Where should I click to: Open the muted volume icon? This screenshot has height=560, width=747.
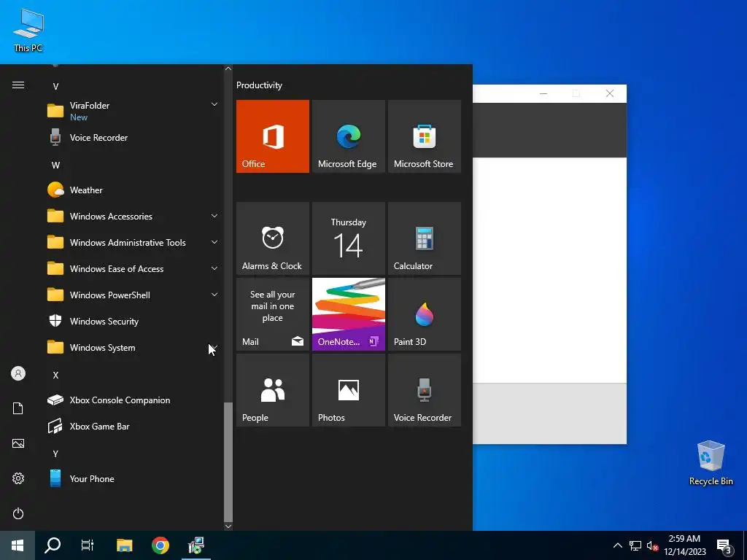pos(652,545)
